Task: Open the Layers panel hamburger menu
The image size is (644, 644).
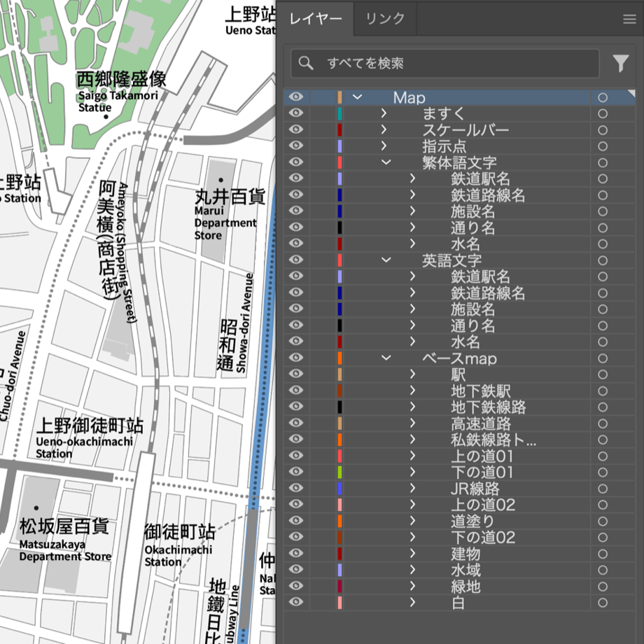Action: [629, 19]
